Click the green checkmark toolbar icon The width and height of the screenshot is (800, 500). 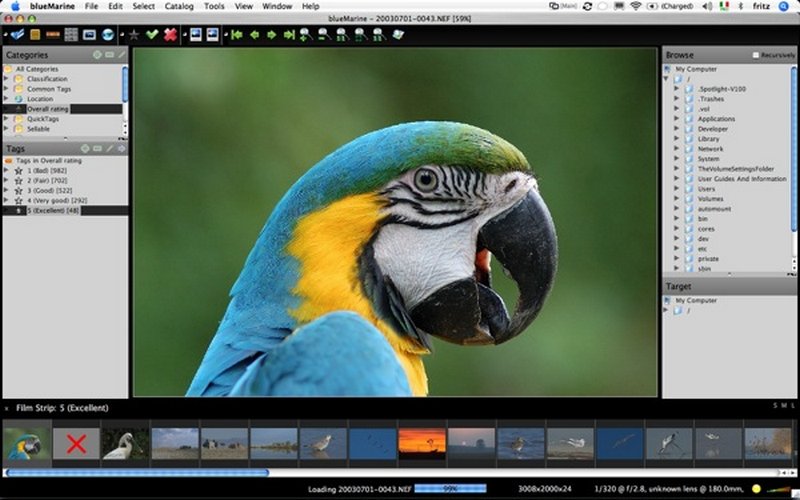pyautogui.click(x=152, y=34)
